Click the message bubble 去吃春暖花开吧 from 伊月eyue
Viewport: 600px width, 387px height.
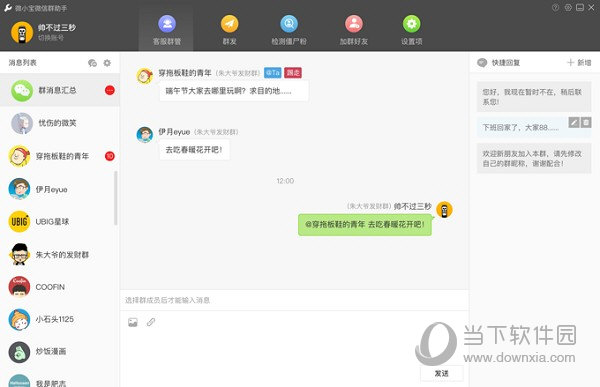pos(194,150)
